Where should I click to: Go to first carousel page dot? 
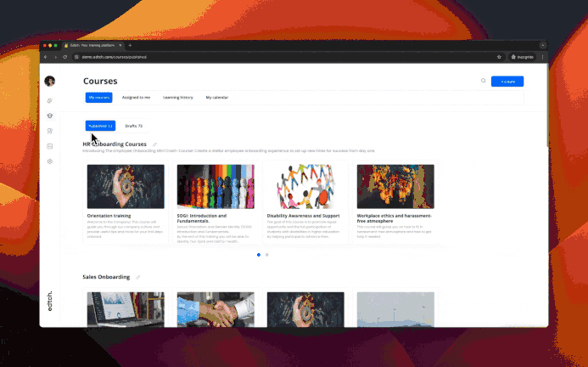pyautogui.click(x=259, y=255)
